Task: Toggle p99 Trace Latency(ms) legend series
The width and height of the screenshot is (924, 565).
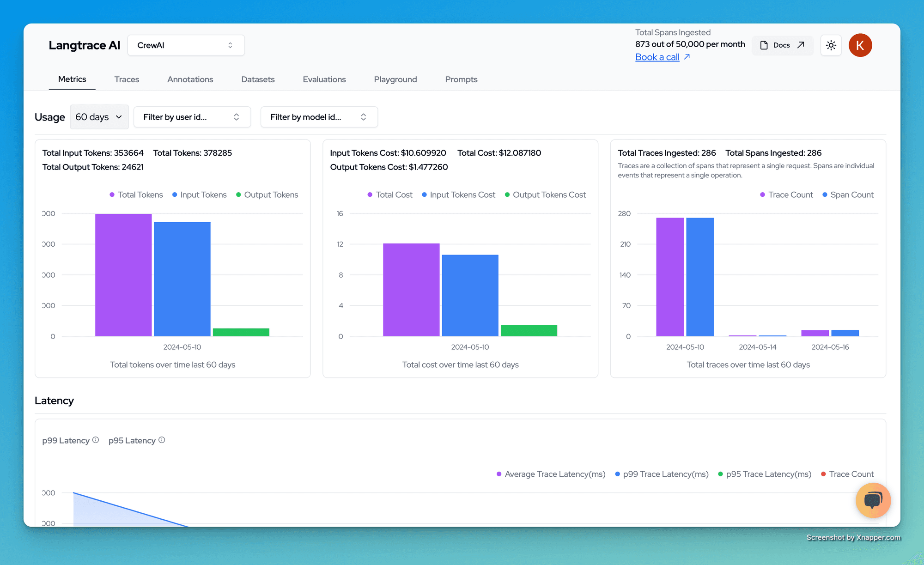Action: point(662,474)
